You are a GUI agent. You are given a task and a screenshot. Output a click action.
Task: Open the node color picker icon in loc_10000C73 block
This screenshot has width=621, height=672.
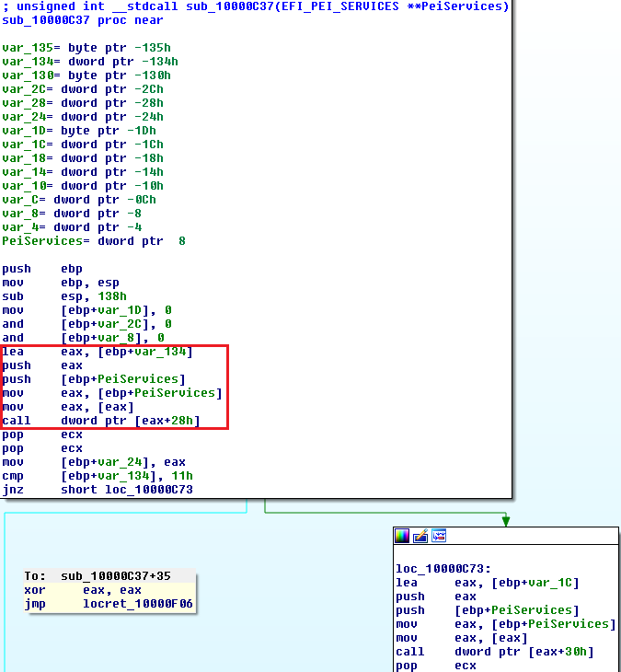point(402,536)
